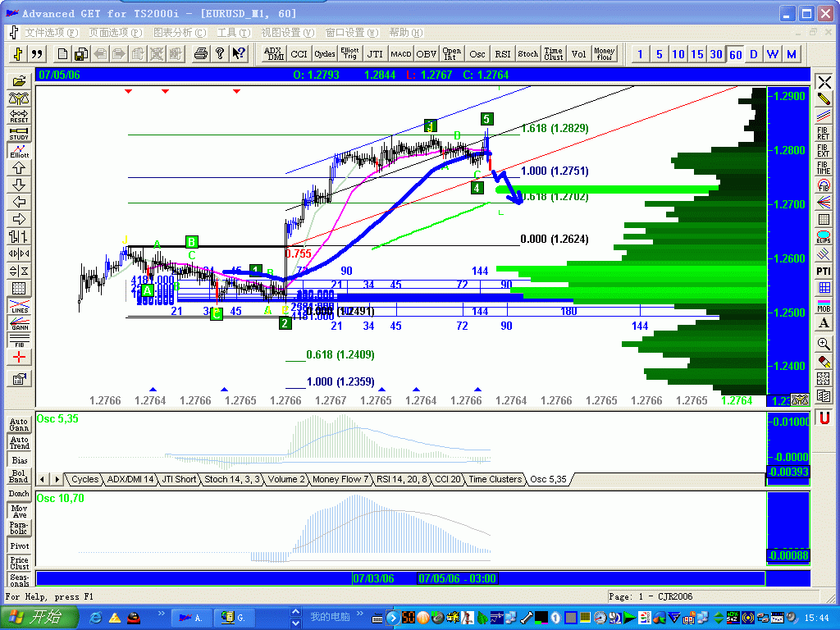840x630 pixels.
Task: Select the FIB RET retracement tool
Action: click(824, 134)
